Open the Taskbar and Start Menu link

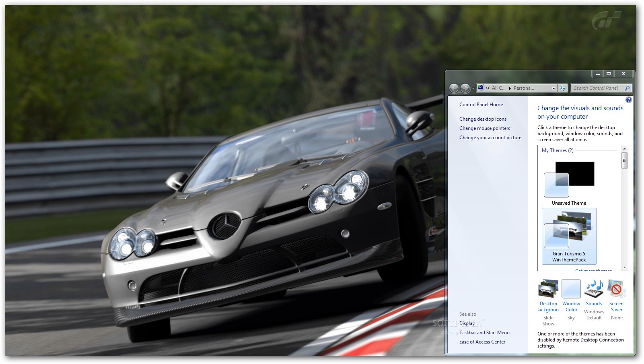pyautogui.click(x=484, y=333)
